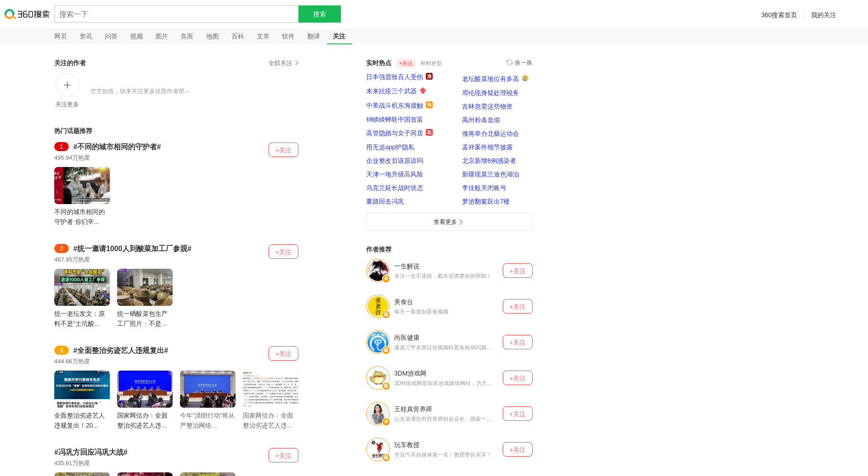Screen dimensions: 868x476
Task: Follow author 3DM游戏网
Action: pos(518,378)
